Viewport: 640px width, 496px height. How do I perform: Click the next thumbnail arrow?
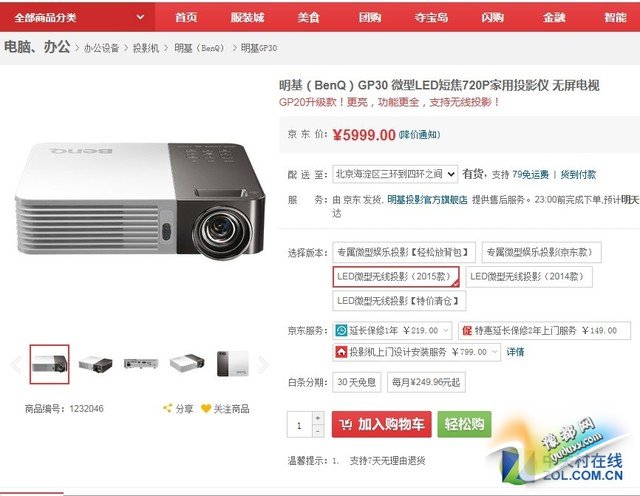click(263, 365)
